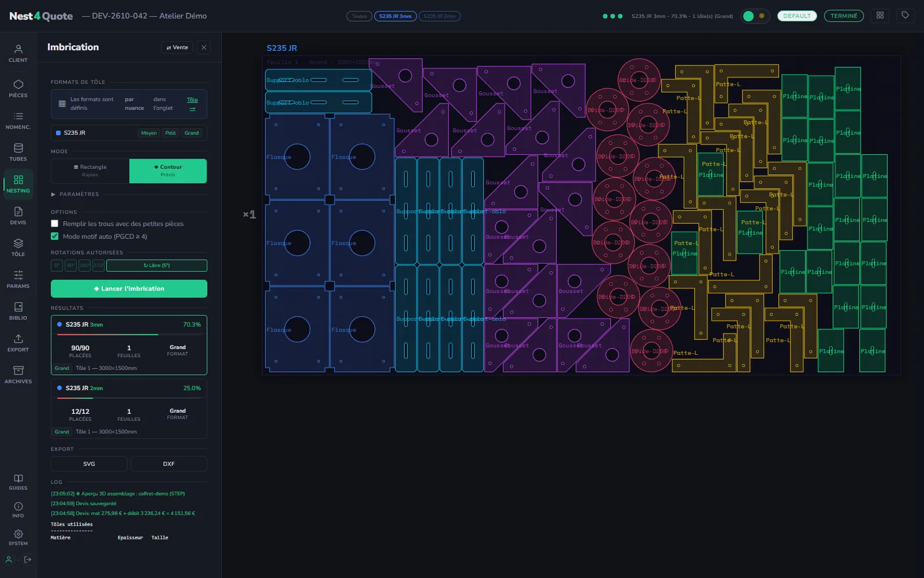Open the Archives section
924x578 pixels.
18,375
